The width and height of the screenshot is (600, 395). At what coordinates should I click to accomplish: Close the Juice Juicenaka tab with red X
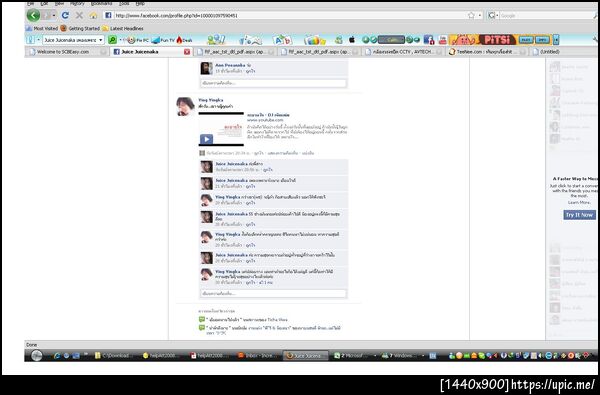pyautogui.click(x=187, y=52)
